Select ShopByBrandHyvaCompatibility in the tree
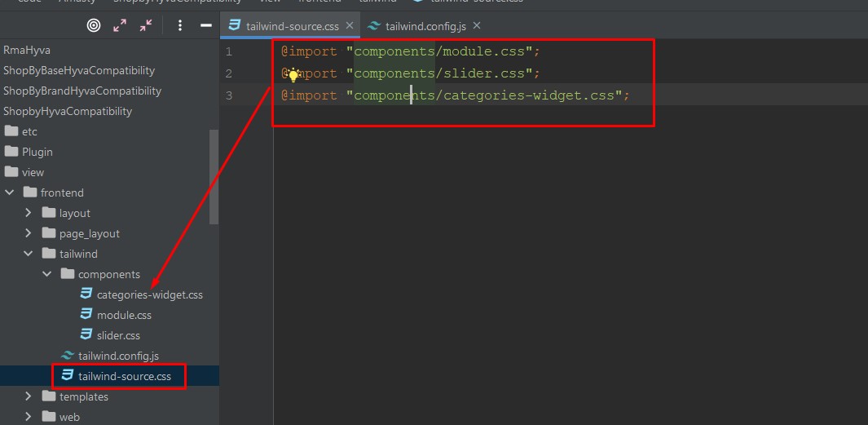 point(82,91)
